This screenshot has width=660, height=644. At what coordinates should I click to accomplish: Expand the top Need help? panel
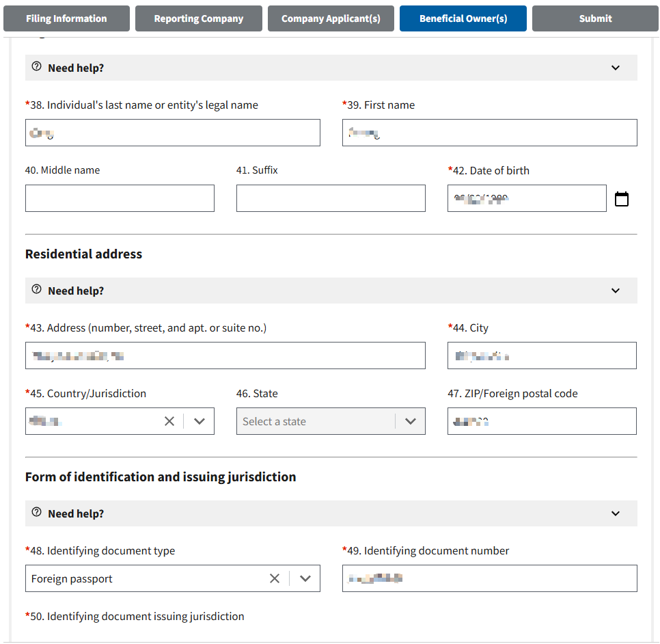tap(615, 68)
